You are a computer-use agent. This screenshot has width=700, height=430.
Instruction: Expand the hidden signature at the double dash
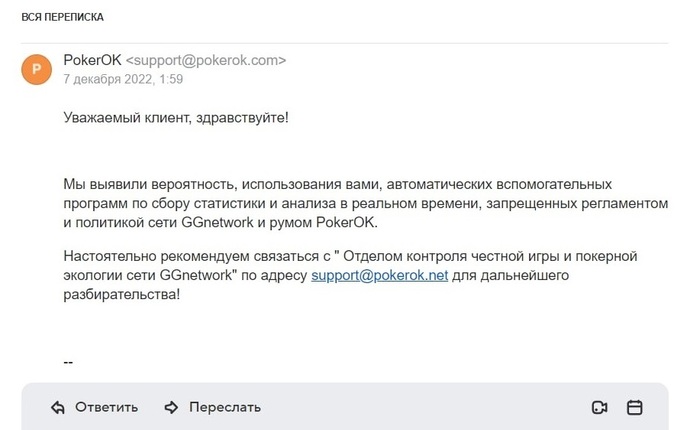point(68,362)
